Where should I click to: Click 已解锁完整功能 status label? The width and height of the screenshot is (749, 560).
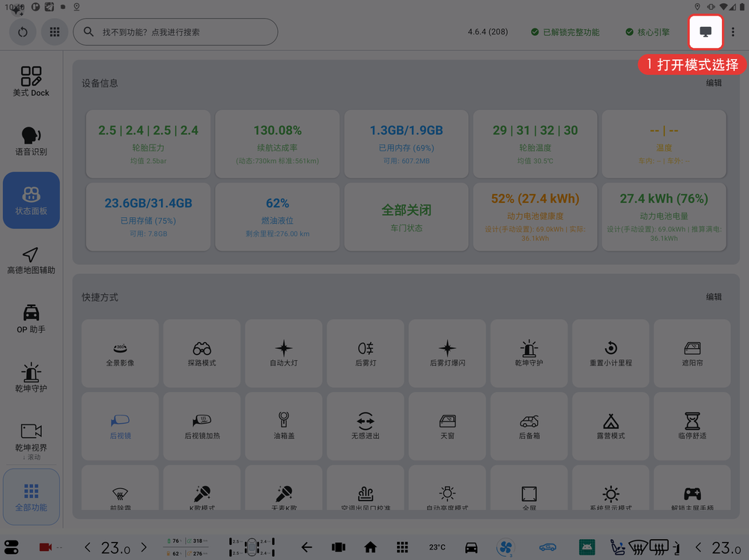click(x=565, y=32)
